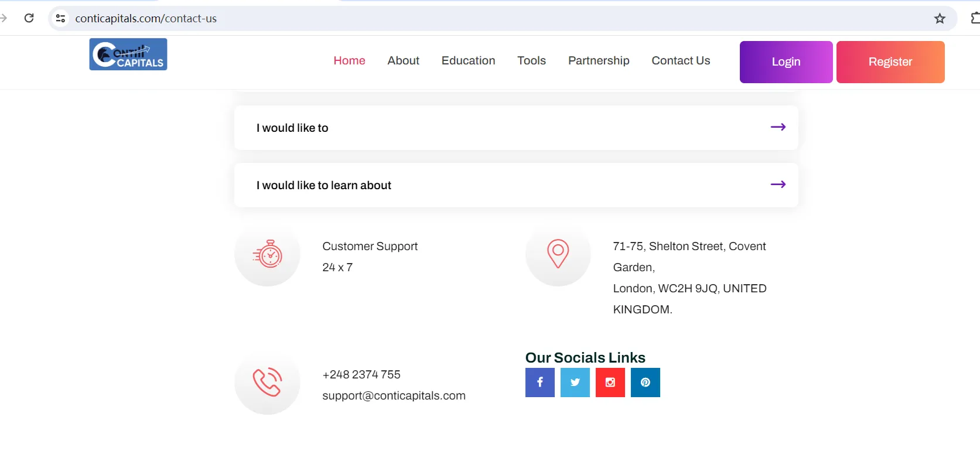Click the arrow in 'learn about' row
Screen dimensions: 980x461
tap(778, 185)
